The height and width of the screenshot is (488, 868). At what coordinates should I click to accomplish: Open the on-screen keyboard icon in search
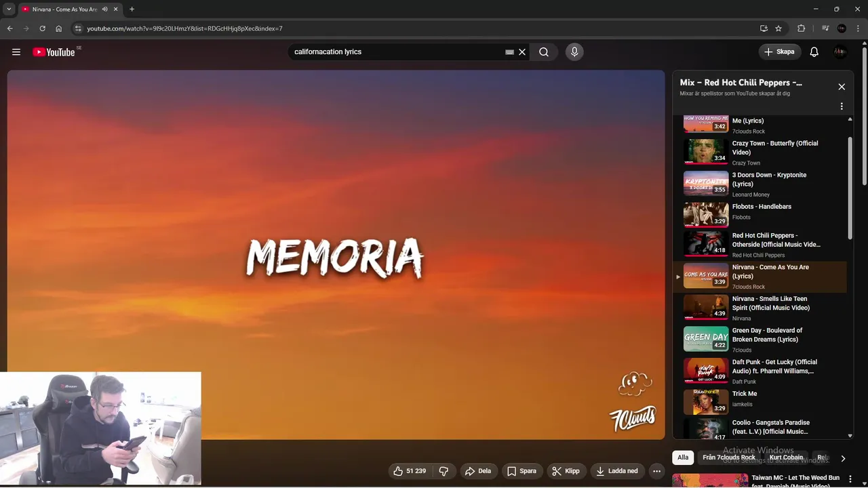coord(509,52)
